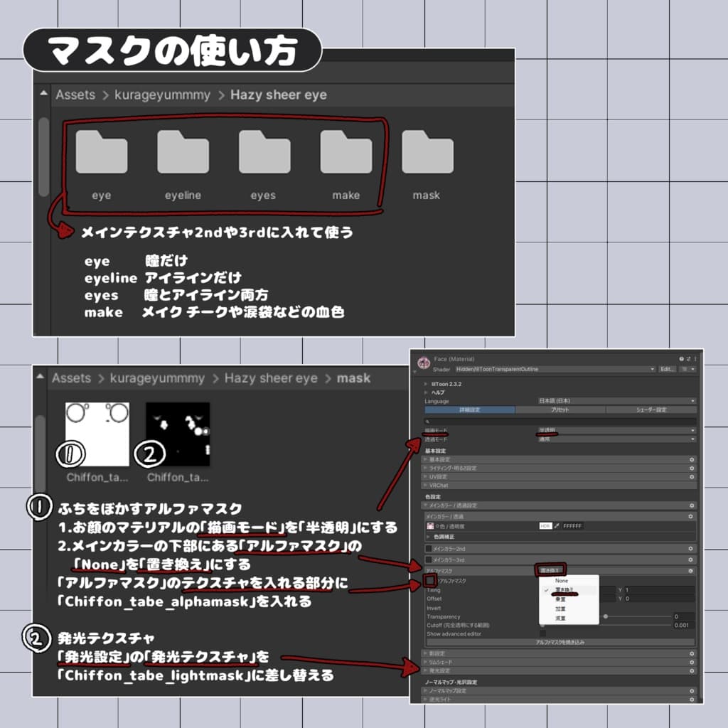Viewport: 728px width, 728px height.
Task: Switch to the プリセット tab
Action: click(x=561, y=409)
